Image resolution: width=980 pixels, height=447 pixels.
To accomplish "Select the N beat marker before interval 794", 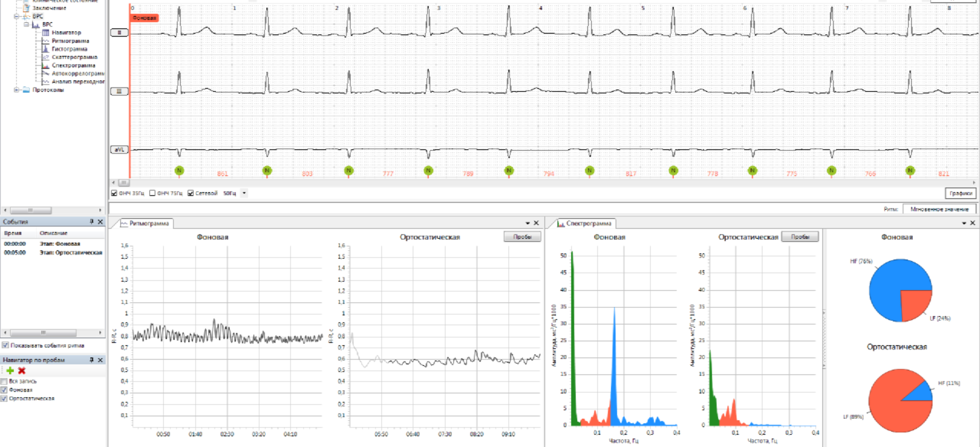I will [x=509, y=170].
